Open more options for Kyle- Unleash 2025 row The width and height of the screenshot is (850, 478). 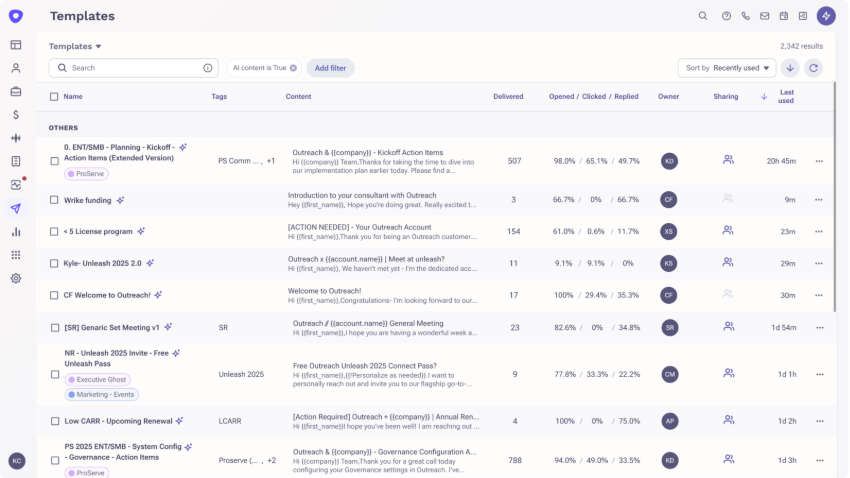coord(819,263)
